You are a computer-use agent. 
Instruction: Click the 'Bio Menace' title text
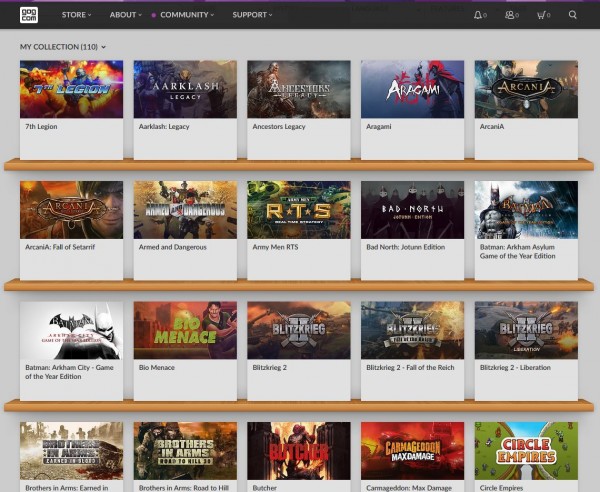click(x=157, y=367)
